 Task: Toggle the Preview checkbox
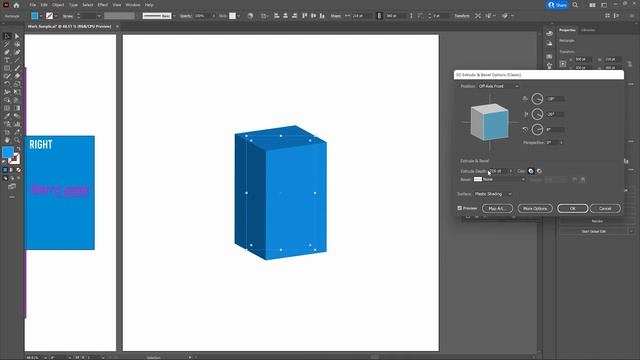[460, 208]
